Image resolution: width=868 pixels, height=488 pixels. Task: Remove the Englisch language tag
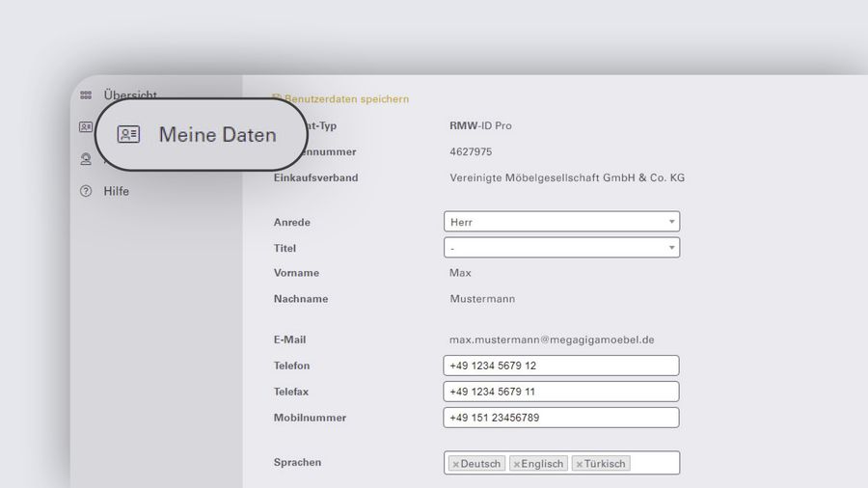coord(517,464)
